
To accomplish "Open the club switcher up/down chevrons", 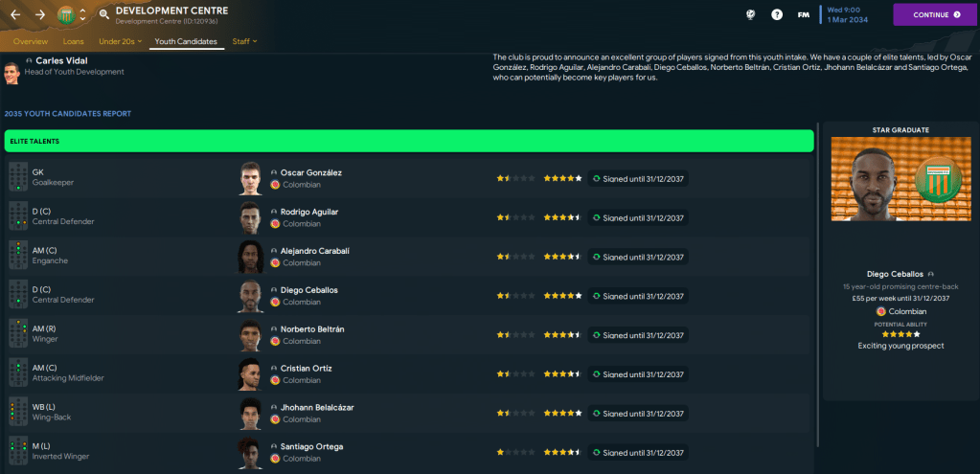I will (x=82, y=15).
